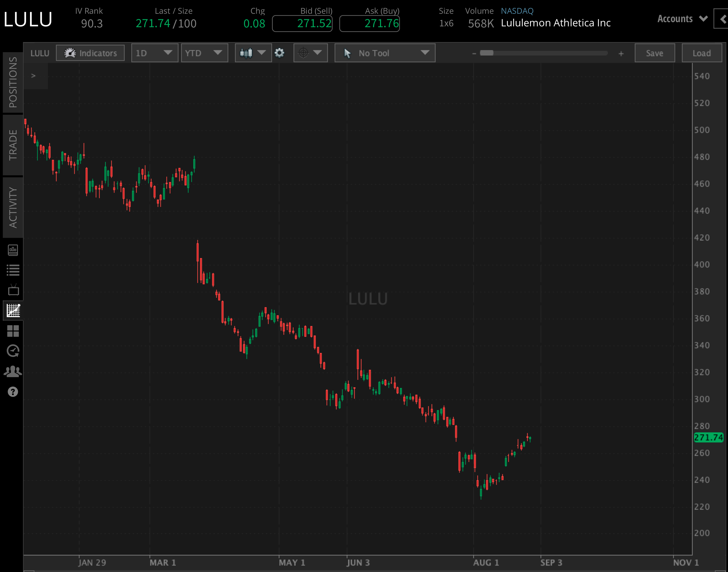Open the history clock icon in sidebar
The height and width of the screenshot is (572, 728).
(13, 351)
